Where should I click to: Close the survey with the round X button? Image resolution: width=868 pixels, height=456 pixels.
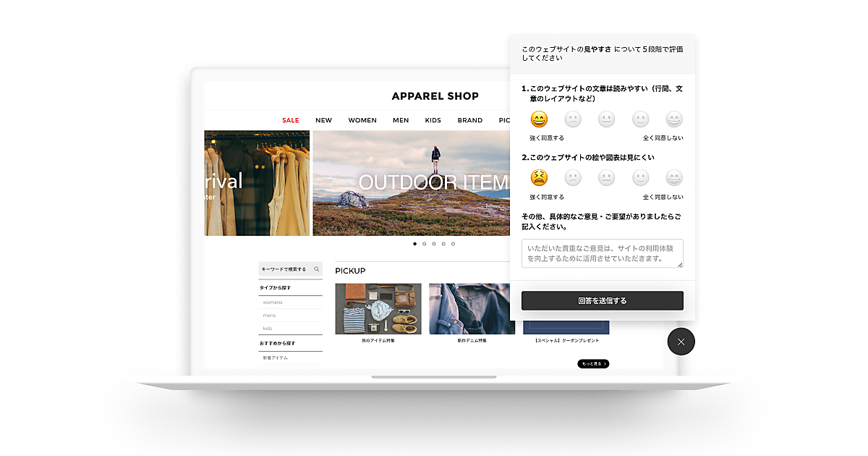681,342
